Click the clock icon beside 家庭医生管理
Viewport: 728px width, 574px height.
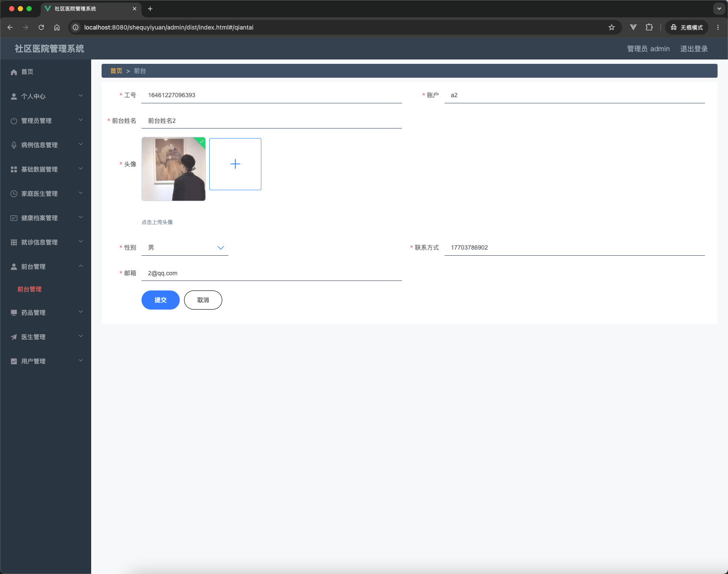pyautogui.click(x=14, y=194)
